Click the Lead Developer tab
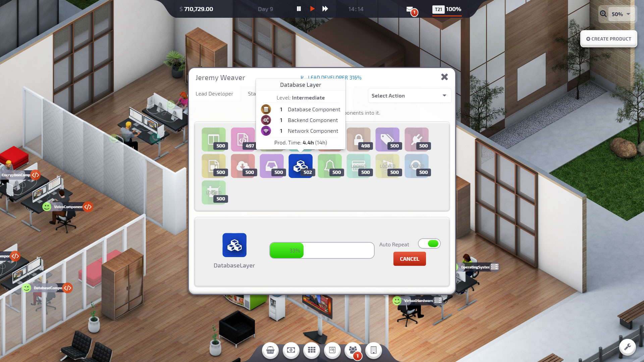This screenshot has width=644, height=362. pos(215,93)
